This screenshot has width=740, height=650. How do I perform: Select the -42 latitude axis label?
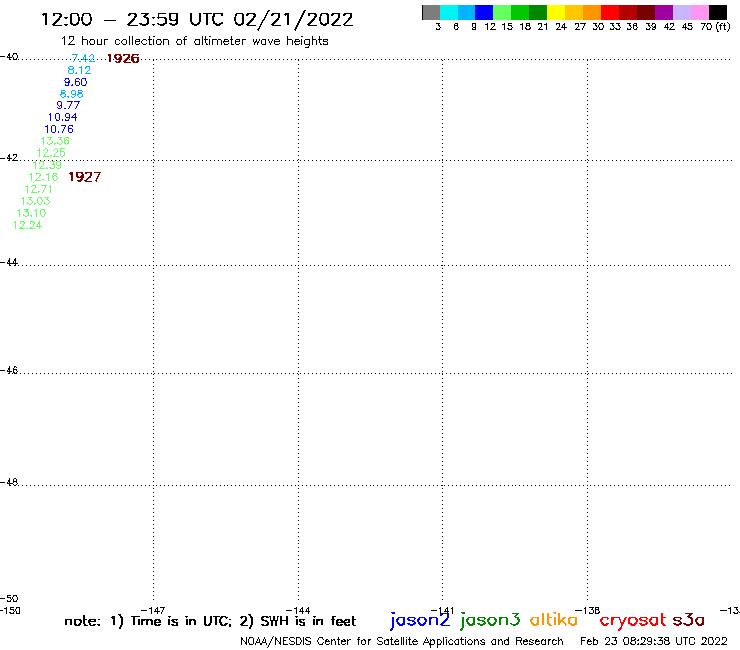coord(9,158)
